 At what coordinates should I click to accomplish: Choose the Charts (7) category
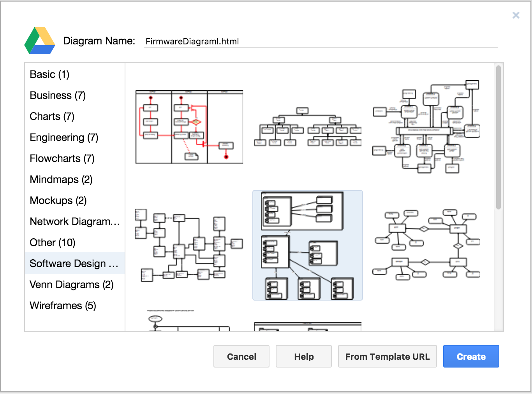pos(52,116)
